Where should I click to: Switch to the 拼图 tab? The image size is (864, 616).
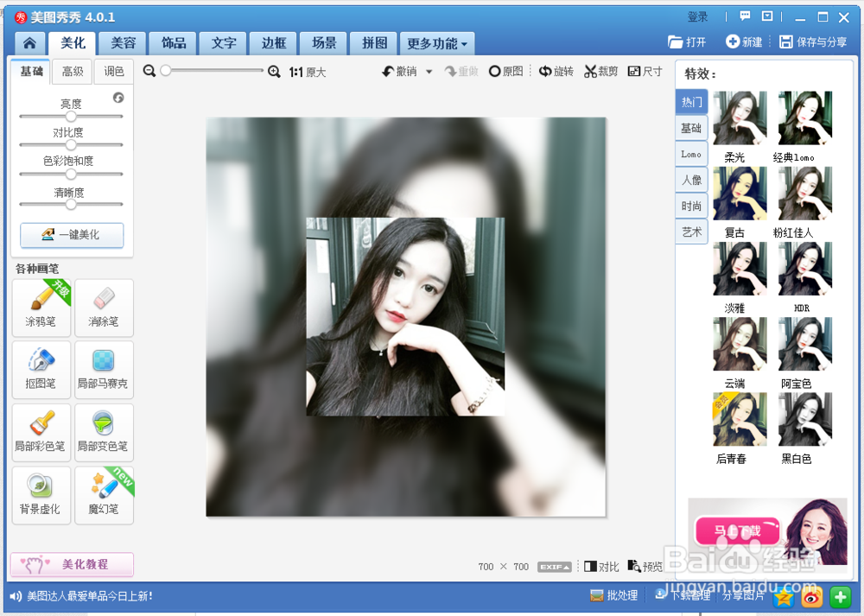click(372, 42)
